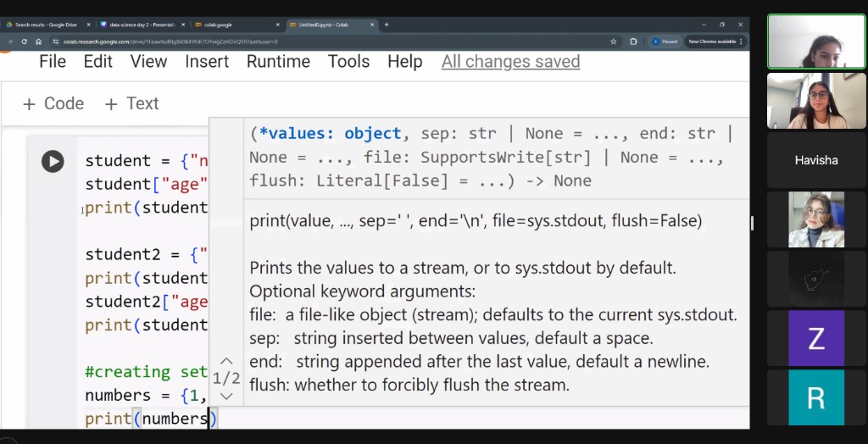The height and width of the screenshot is (444, 868).
Task: Select the video tile of participant wearing glasses
Action: point(816,101)
